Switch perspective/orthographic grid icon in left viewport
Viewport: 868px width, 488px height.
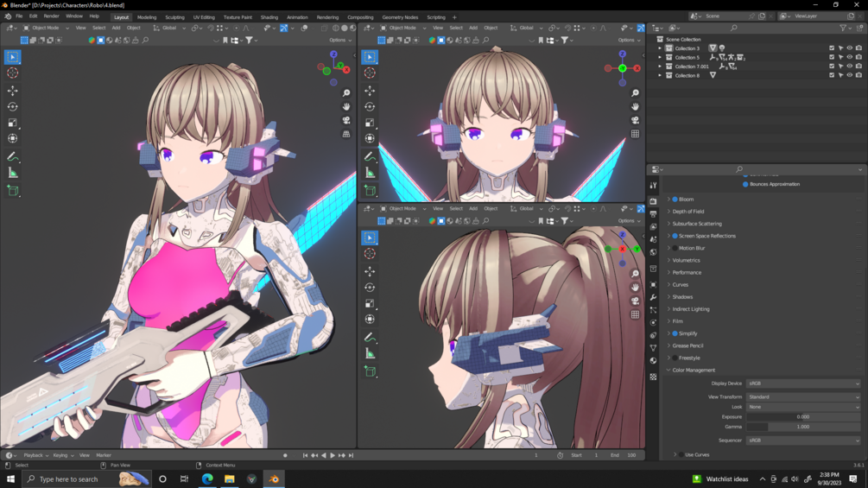[x=346, y=134]
